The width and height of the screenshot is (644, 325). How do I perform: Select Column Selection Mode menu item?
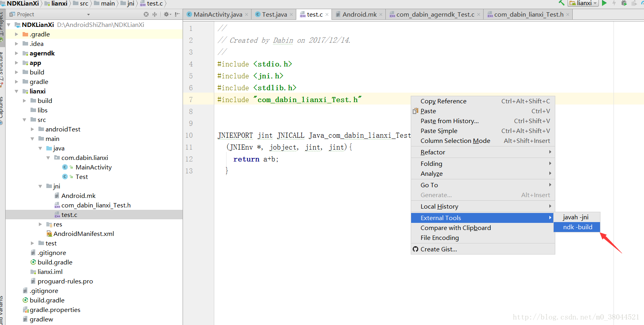pyautogui.click(x=483, y=141)
